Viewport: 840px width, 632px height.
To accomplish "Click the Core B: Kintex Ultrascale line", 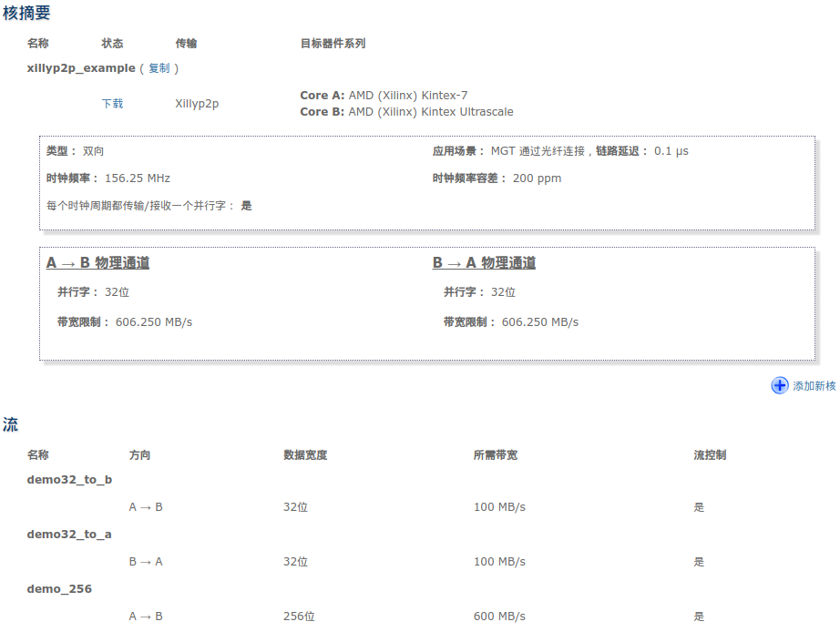I will (406, 111).
